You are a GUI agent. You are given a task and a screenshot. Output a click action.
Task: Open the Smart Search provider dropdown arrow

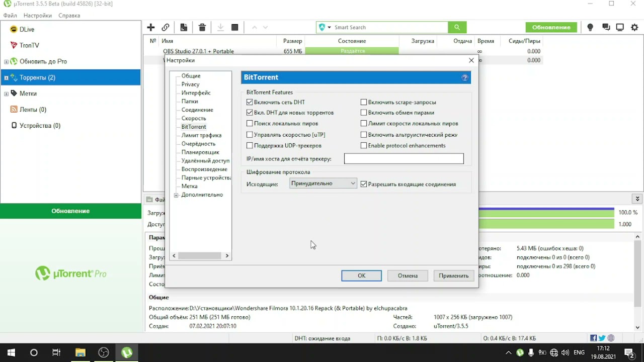[329, 27]
